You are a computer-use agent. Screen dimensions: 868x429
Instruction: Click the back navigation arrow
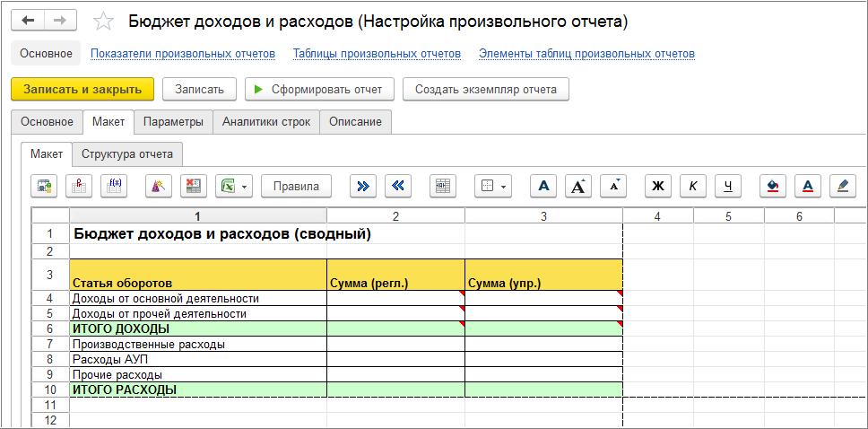point(29,21)
